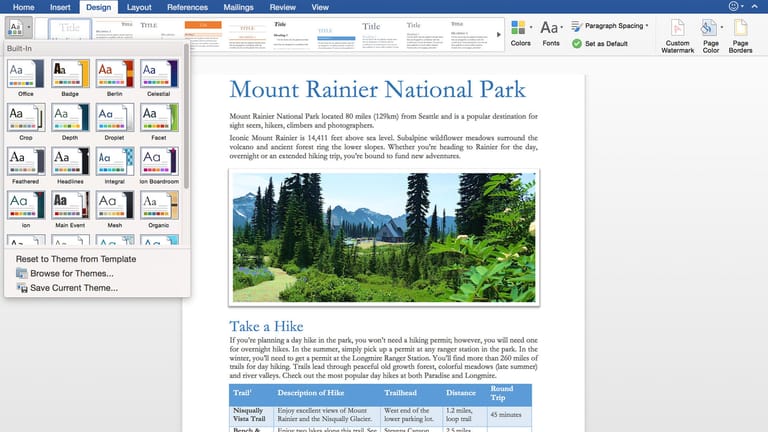Viewport: 768px width, 432px height.
Task: Apply the orange-banner style set thumbnail
Action: pos(203,35)
